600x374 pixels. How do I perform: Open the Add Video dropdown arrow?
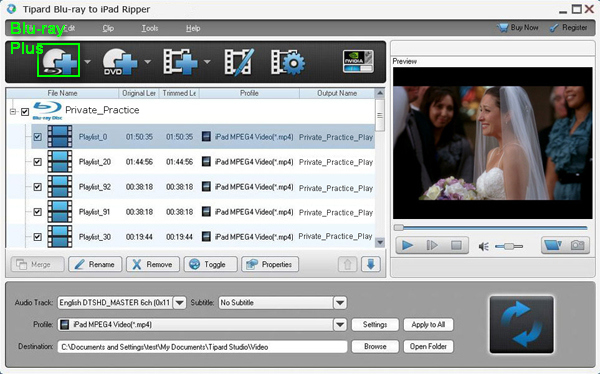(x=207, y=61)
